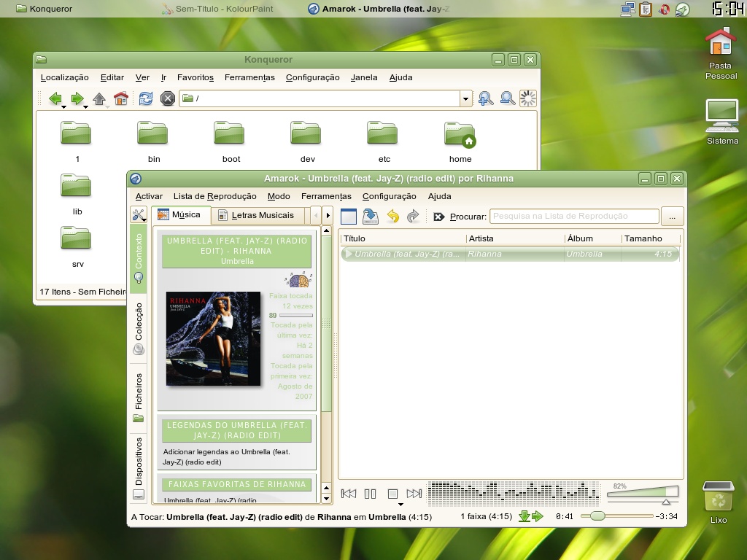
Task: Click the Konqueror forward arrow
Action: (x=77, y=98)
